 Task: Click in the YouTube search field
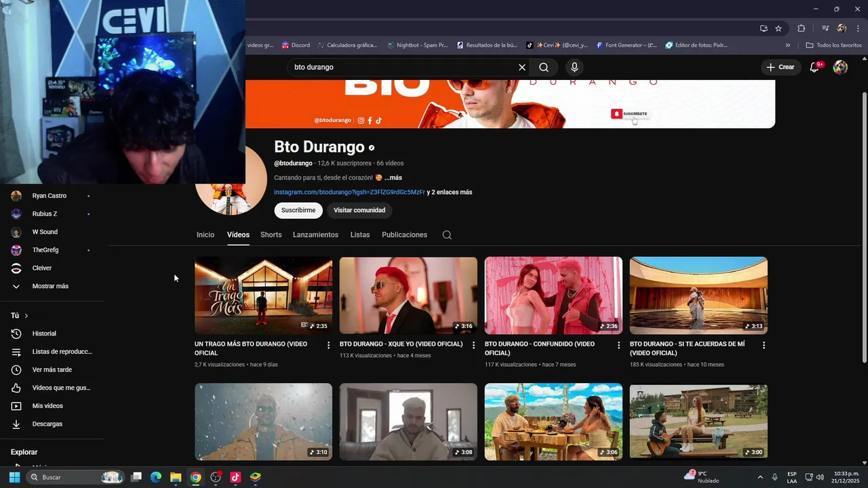[403, 67]
